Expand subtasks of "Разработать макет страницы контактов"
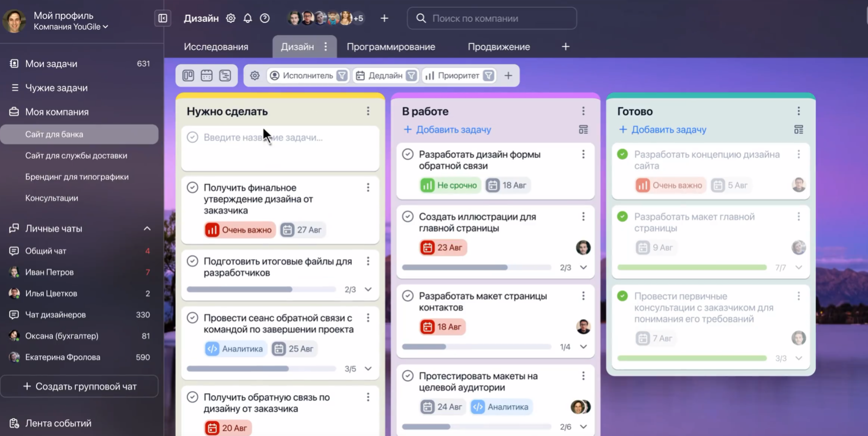The width and height of the screenshot is (868, 436). pyautogui.click(x=583, y=346)
